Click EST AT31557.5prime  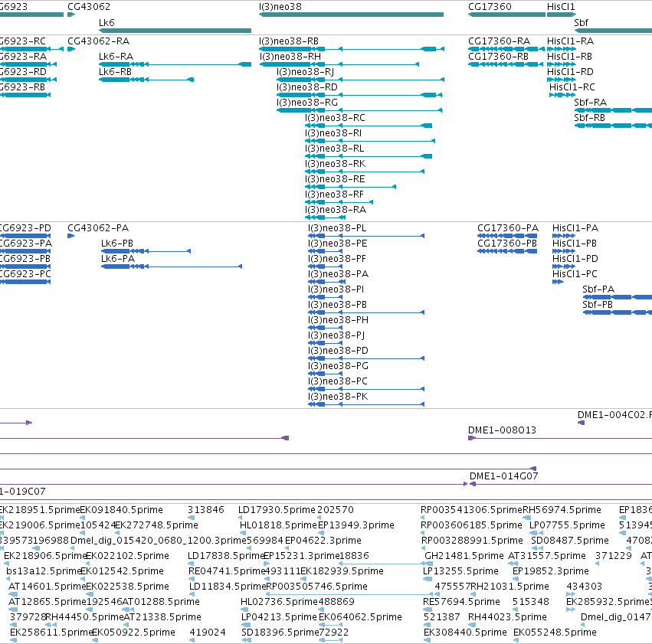547,556
